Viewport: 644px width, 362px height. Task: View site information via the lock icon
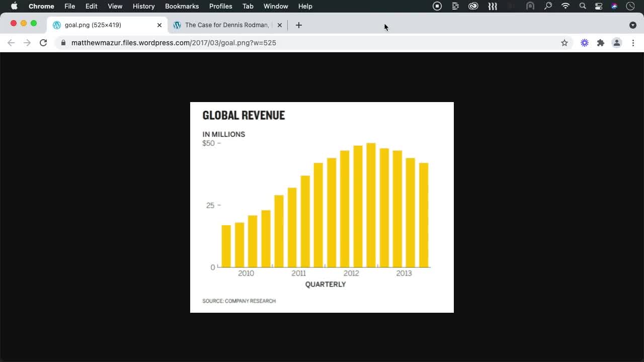coord(63,43)
